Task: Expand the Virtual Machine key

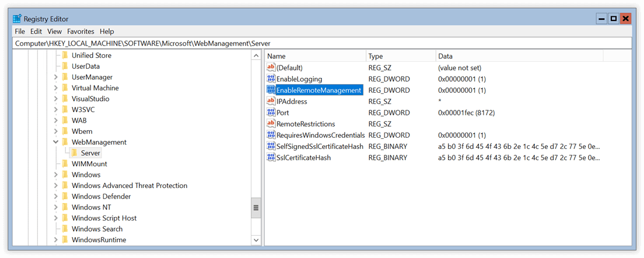Action: [55, 88]
